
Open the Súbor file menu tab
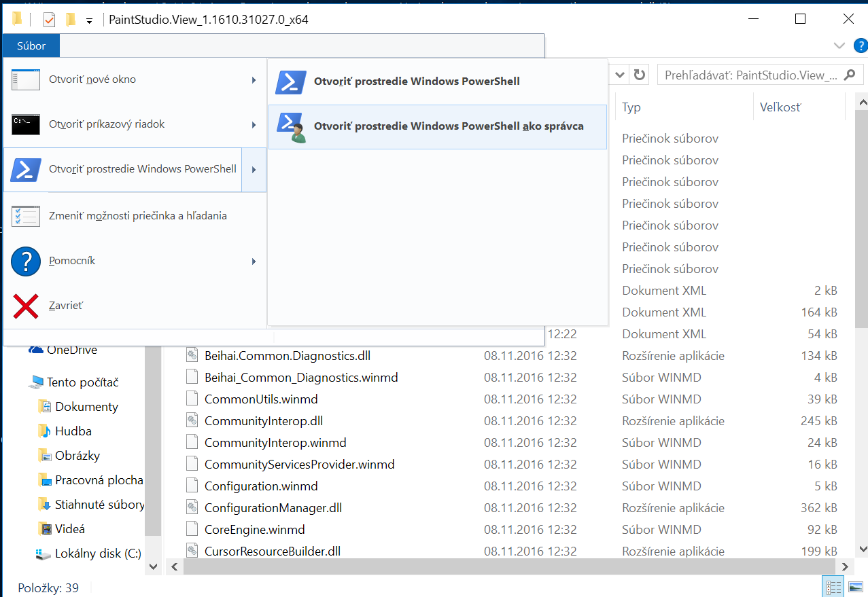click(31, 46)
